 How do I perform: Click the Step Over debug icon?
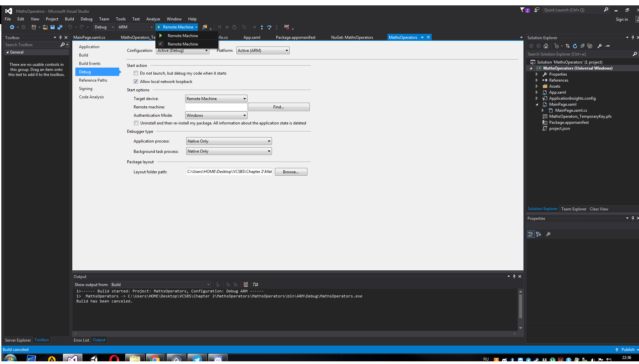(x=269, y=27)
